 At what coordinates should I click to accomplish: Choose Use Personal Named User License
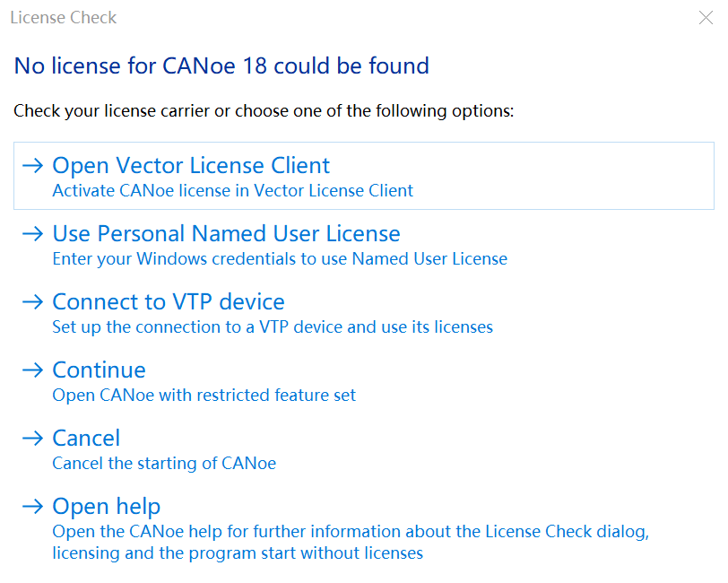226,234
